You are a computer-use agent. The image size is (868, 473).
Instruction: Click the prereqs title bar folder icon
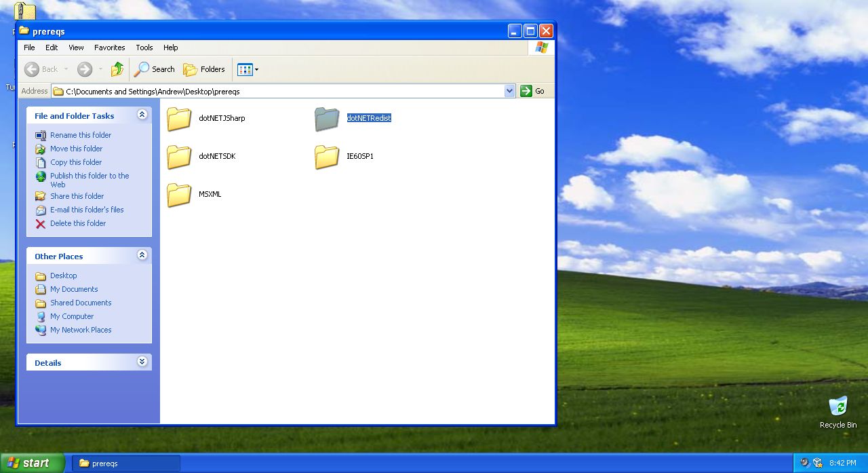coord(24,31)
